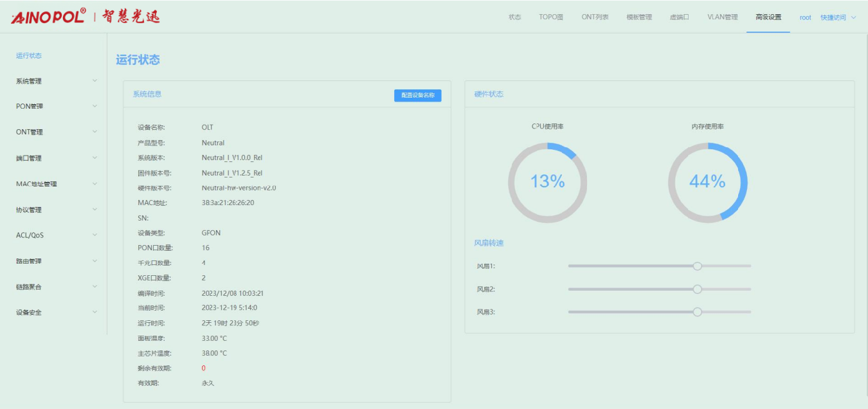Screen dimensions: 868x409
Task: Click the chevron beside 端口管理
Action: pos(95,158)
